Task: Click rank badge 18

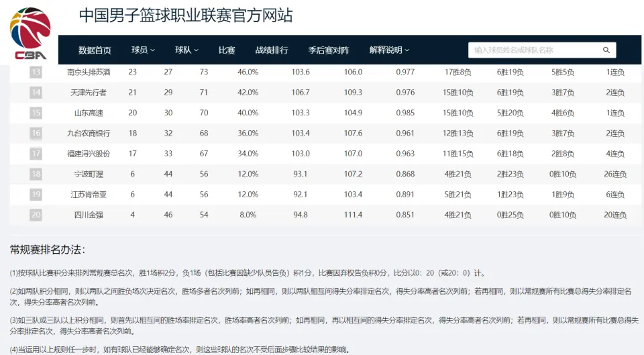Action: click(36, 174)
